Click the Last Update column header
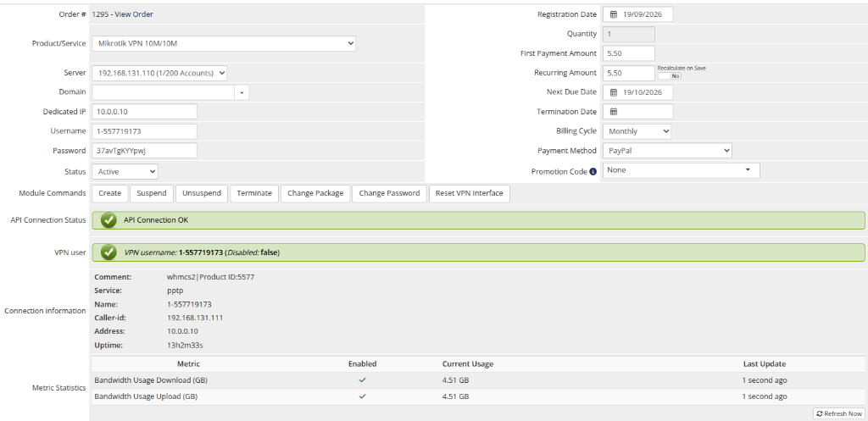 765,364
